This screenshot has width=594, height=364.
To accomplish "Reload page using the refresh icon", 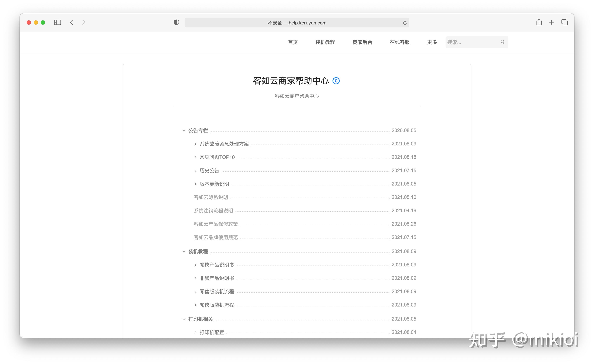I will pyautogui.click(x=405, y=23).
